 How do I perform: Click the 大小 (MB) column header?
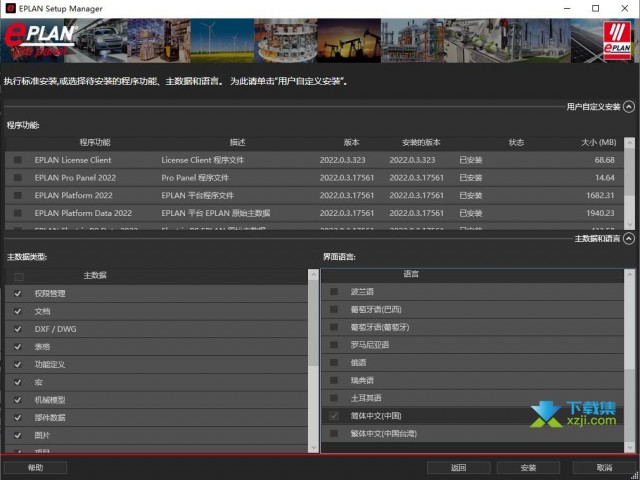click(x=598, y=142)
